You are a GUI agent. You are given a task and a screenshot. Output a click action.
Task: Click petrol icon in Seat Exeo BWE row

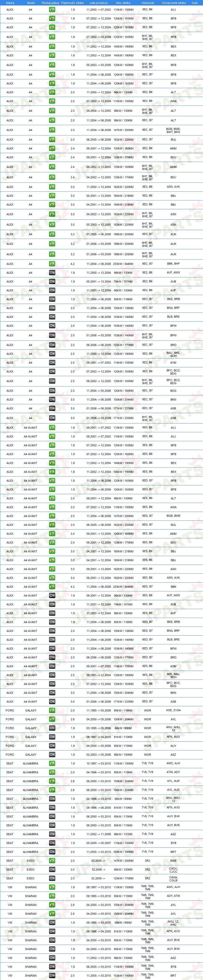click(52, 860)
